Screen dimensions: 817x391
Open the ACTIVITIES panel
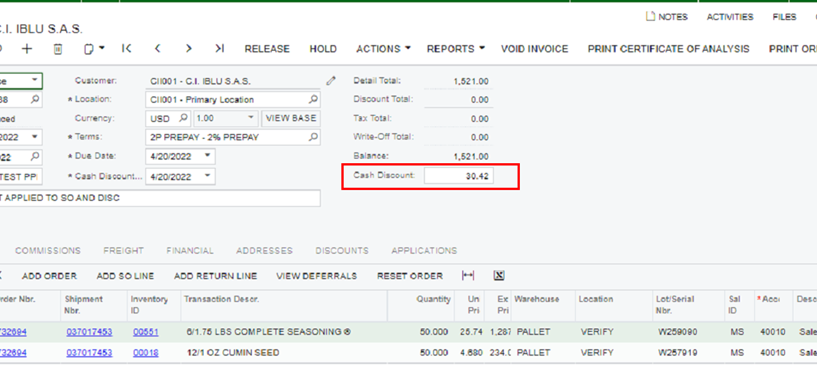[x=730, y=17]
